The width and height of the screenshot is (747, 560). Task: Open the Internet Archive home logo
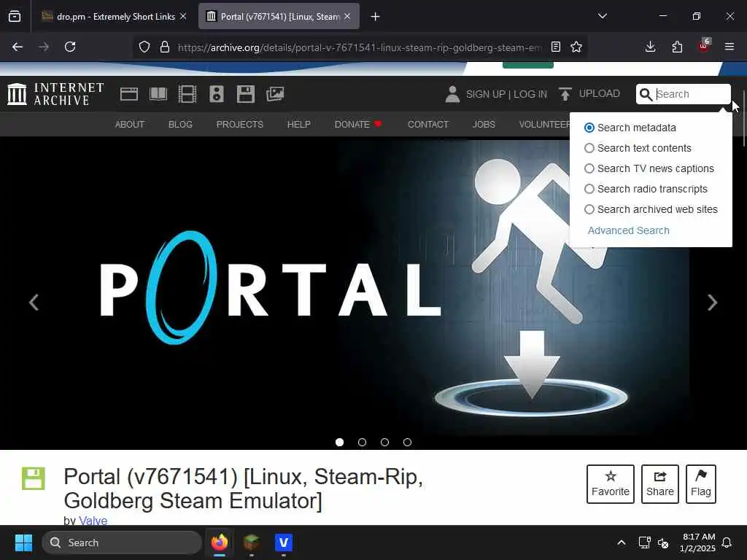[x=55, y=94]
